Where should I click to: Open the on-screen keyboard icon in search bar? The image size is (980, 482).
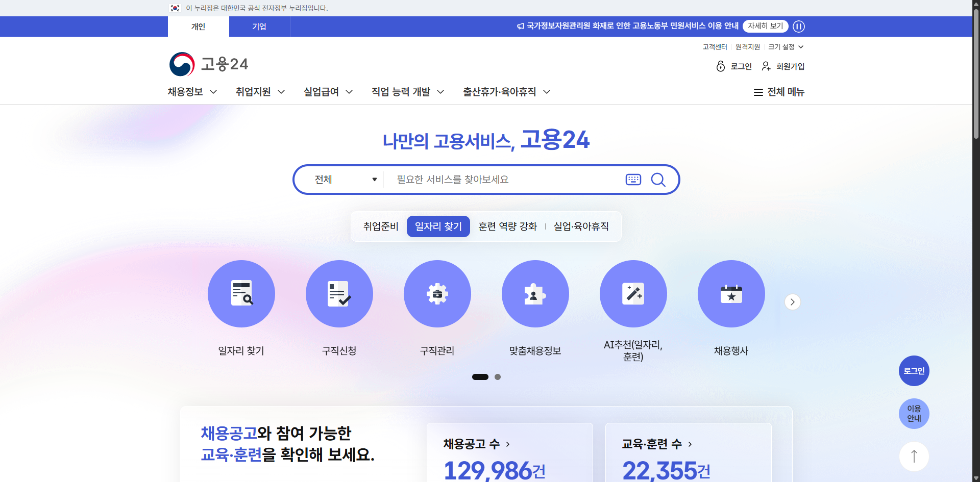[x=633, y=179]
